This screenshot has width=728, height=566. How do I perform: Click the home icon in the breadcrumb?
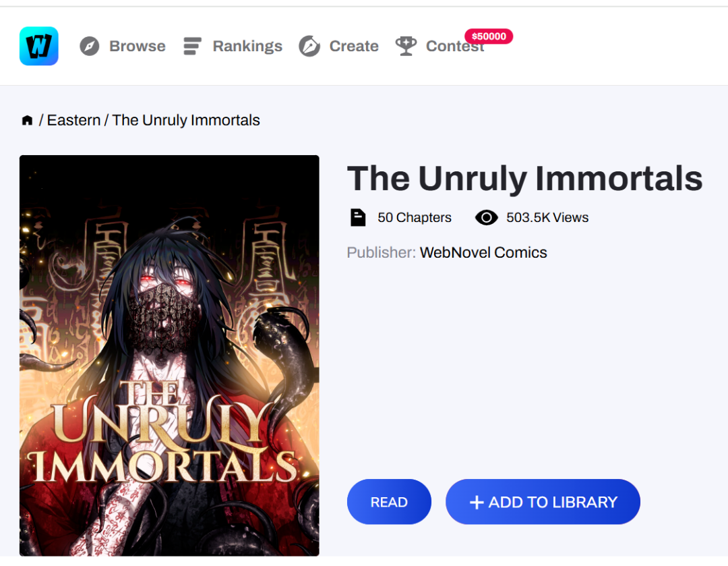click(28, 120)
